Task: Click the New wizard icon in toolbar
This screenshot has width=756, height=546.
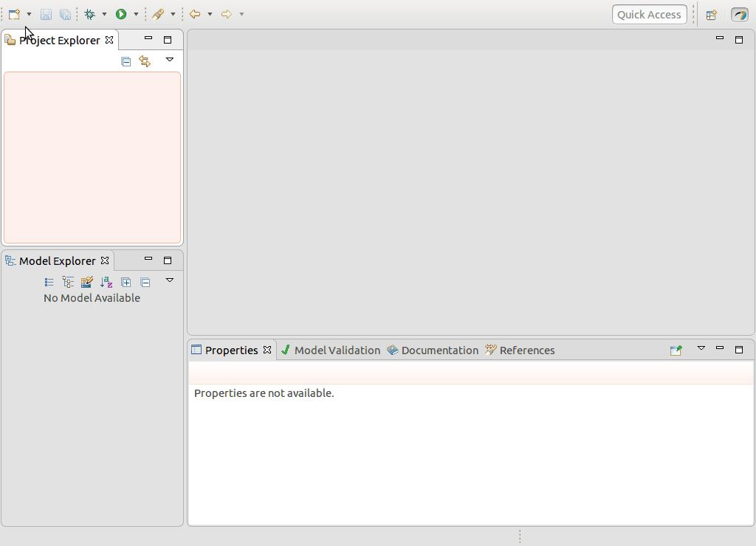Action: (x=14, y=14)
